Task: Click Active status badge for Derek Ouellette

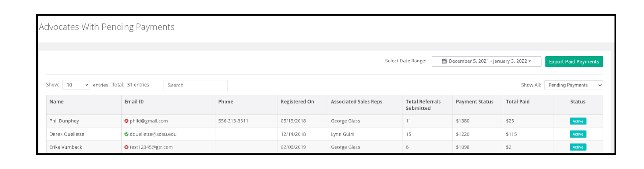Action: [x=578, y=134]
